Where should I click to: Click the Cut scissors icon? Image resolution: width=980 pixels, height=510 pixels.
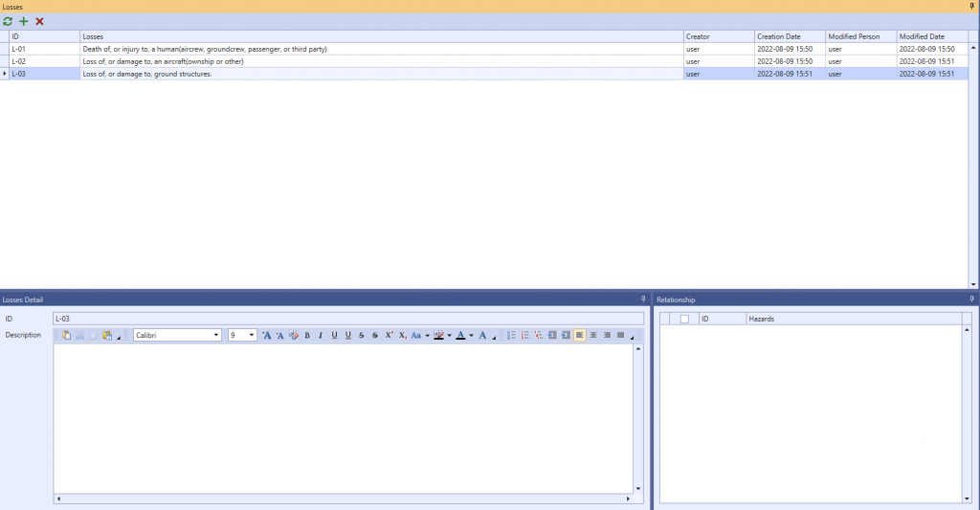(80, 335)
